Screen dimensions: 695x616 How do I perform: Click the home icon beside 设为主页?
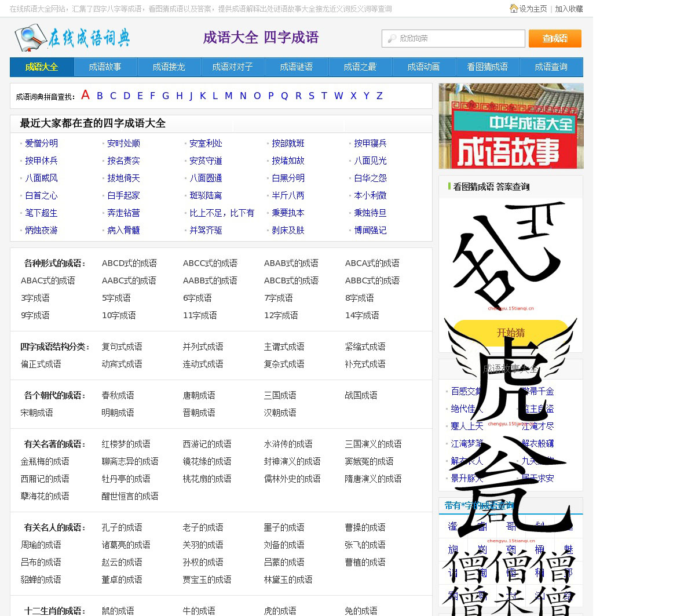(513, 9)
